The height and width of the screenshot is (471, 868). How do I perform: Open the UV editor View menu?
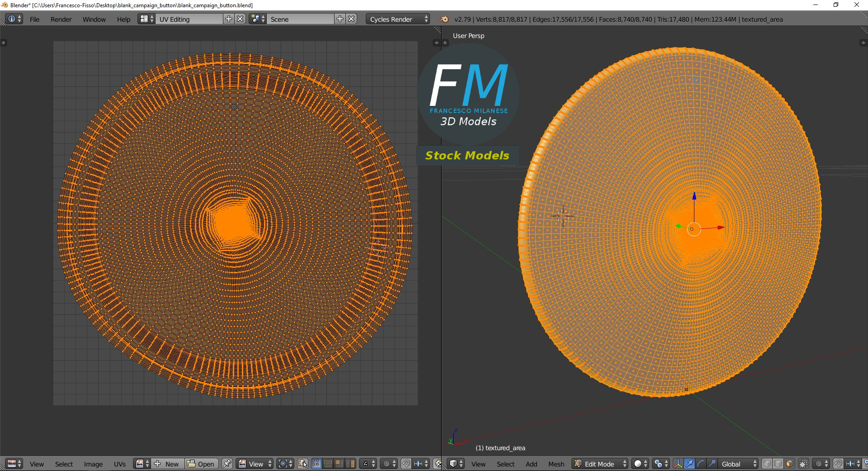pos(37,464)
